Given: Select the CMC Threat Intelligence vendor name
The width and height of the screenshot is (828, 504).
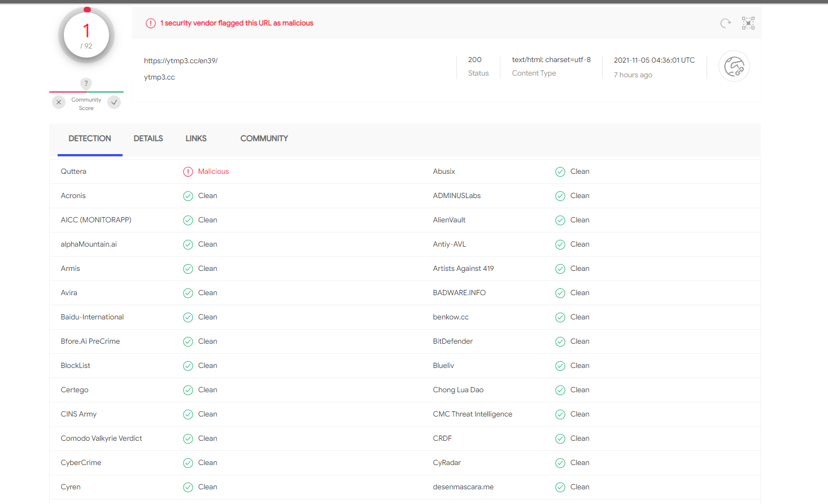Looking at the screenshot, I should [473, 414].
